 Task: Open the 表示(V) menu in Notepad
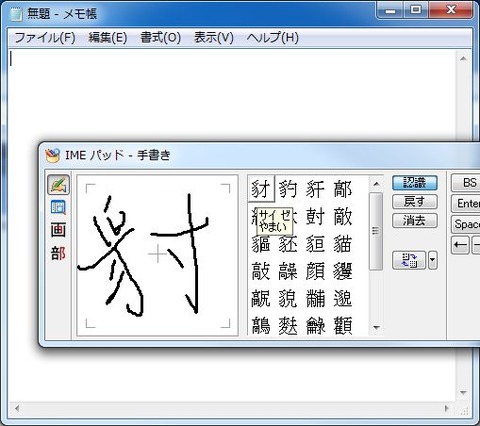(214, 38)
